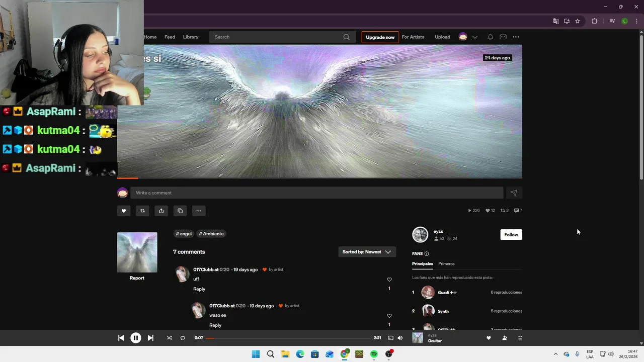Image resolution: width=644 pixels, height=362 pixels.
Task: Pause the playing track
Action: click(x=136, y=338)
